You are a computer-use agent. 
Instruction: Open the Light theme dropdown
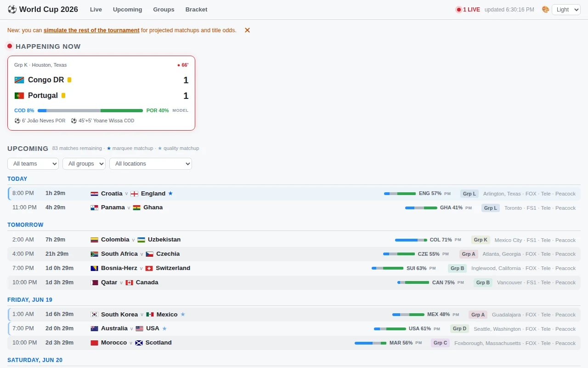566,10
